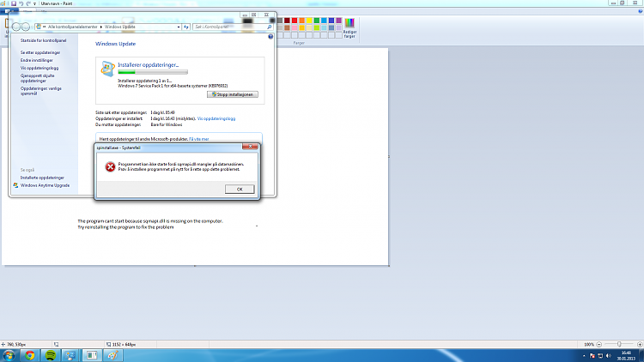Click the zoom out minus button in Paint

point(598,344)
